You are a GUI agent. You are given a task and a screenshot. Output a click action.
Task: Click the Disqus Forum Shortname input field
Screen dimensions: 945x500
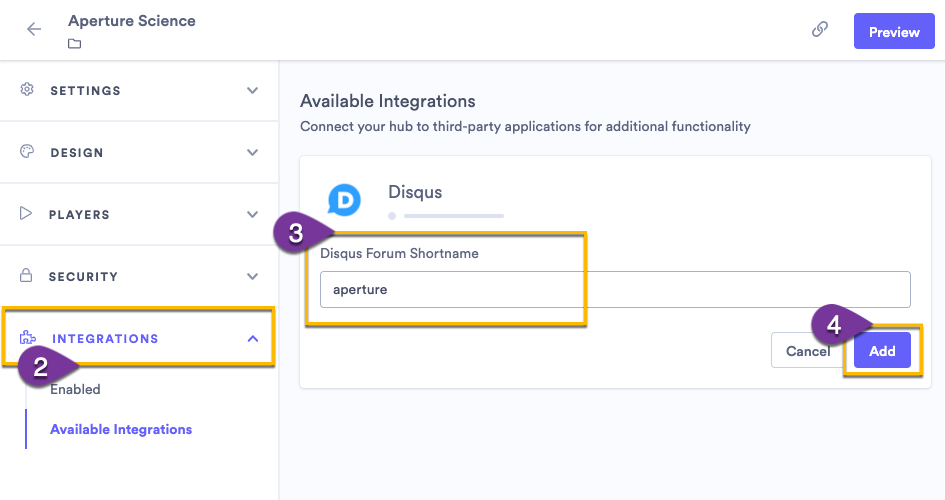(615, 289)
